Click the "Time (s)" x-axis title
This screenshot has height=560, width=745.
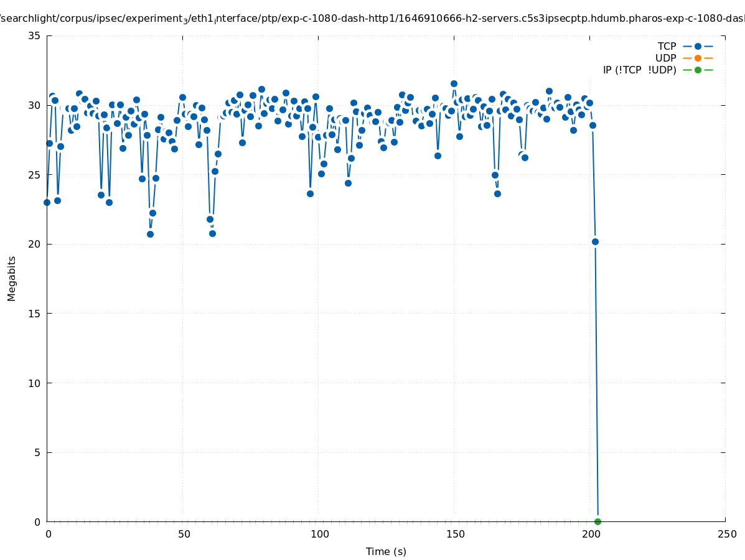point(386,551)
